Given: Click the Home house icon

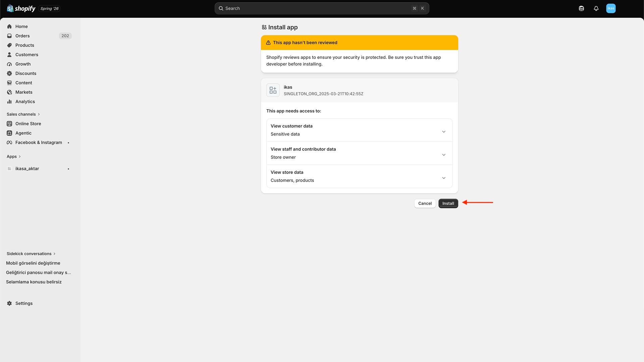Looking at the screenshot, I should click(9, 26).
